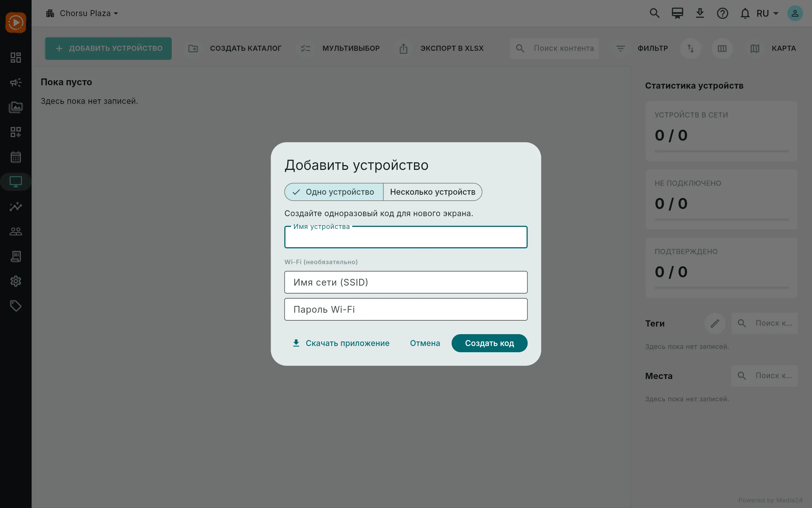Click the checklist icon of Мультивыбор
Image resolution: width=812 pixels, height=508 pixels.
click(x=305, y=48)
